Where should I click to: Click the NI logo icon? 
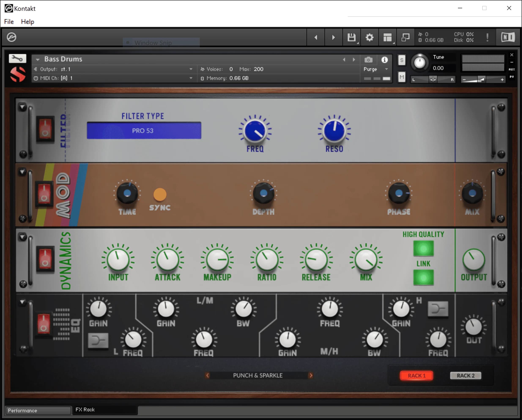(x=508, y=38)
